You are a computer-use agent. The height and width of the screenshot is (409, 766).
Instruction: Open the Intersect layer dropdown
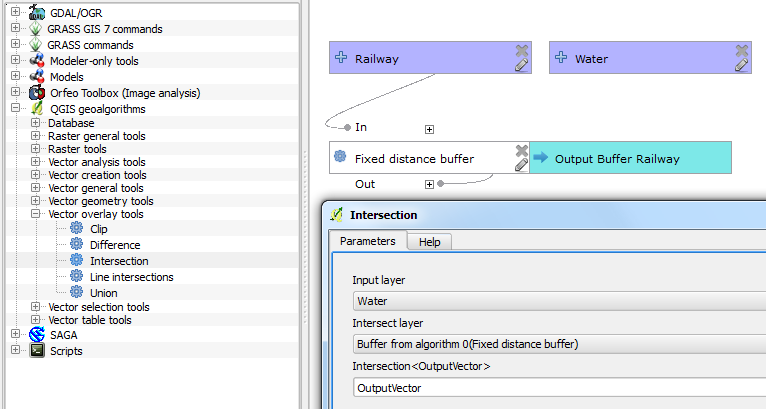coord(559,344)
